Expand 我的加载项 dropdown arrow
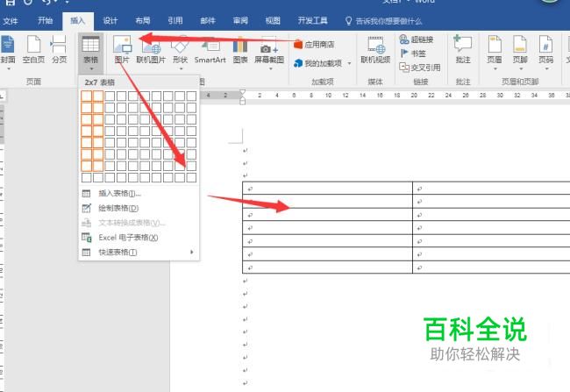 tap(349, 64)
